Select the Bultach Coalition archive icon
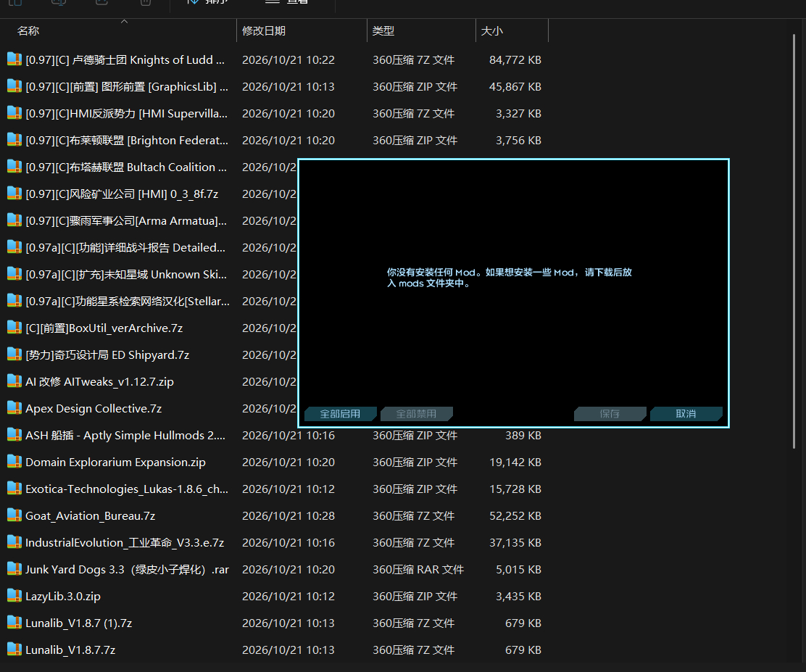 pyautogui.click(x=14, y=167)
